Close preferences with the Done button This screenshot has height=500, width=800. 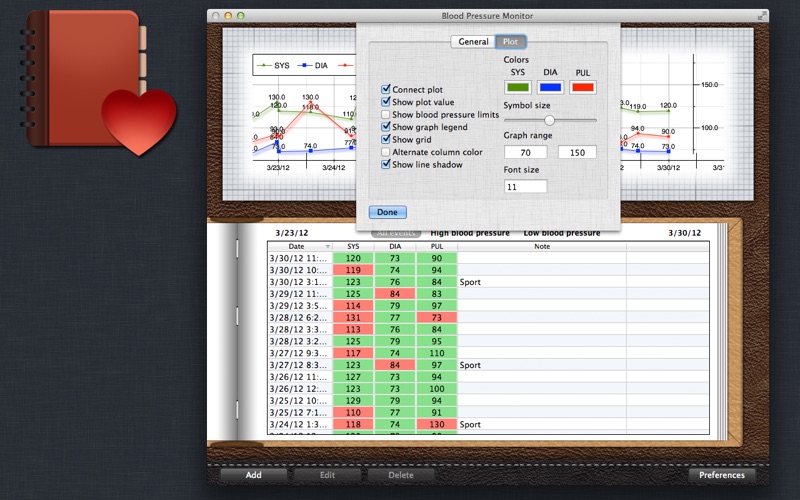[x=388, y=212]
